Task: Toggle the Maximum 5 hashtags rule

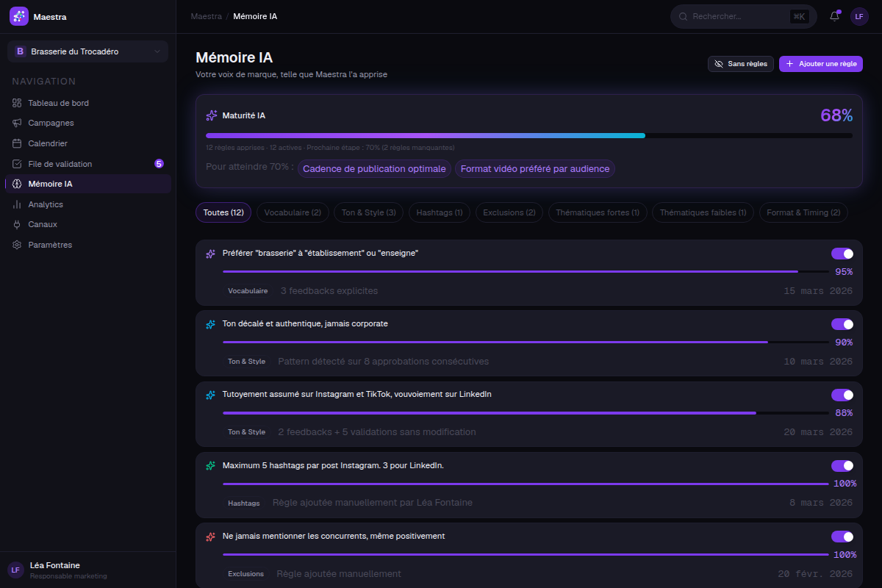Action: (842, 465)
